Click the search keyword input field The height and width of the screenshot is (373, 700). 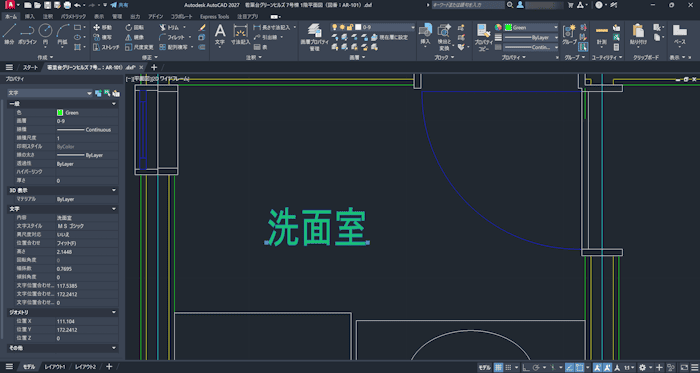[x=468, y=5]
